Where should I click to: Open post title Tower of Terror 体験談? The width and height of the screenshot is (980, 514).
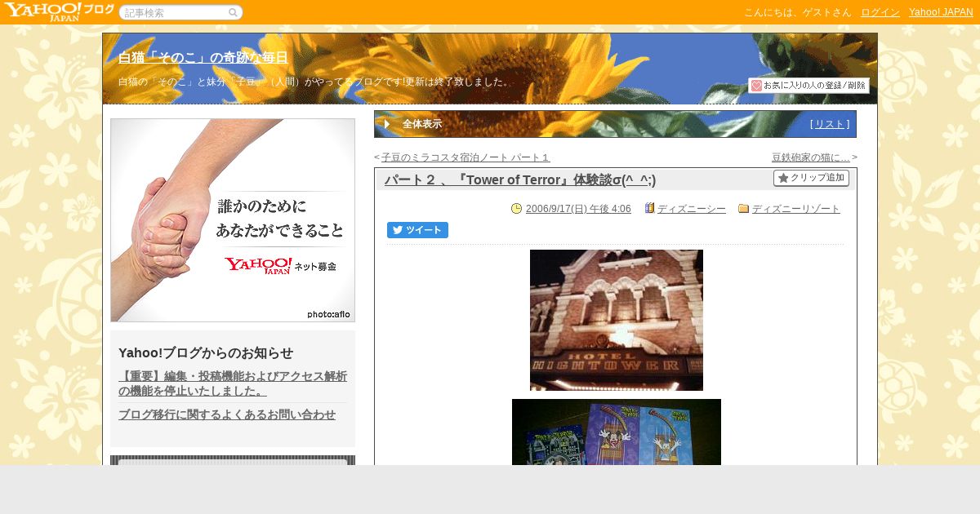pos(520,179)
